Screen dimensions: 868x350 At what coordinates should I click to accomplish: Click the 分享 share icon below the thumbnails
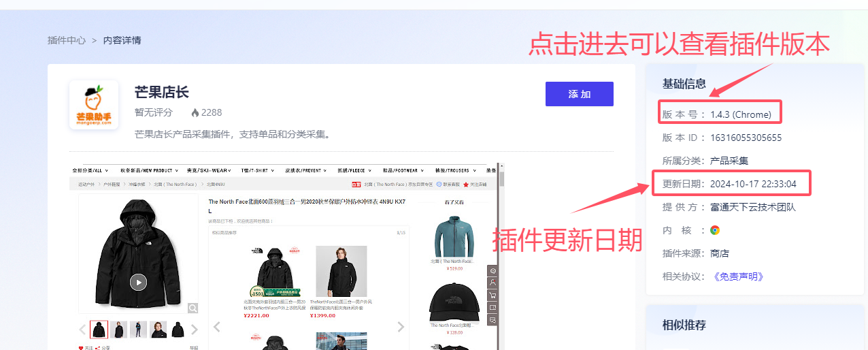(98, 348)
